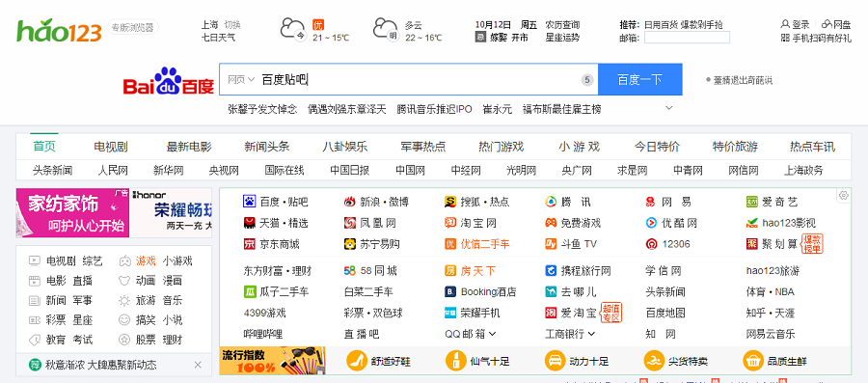Viewport: 868px width, 383px height.
Task: Click the 百度一下 search button
Action: [x=640, y=80]
